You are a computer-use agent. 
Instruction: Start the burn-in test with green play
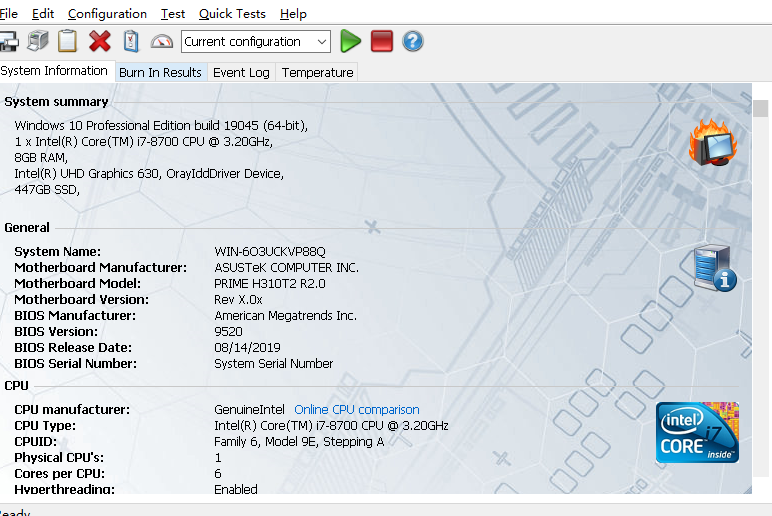(x=351, y=41)
